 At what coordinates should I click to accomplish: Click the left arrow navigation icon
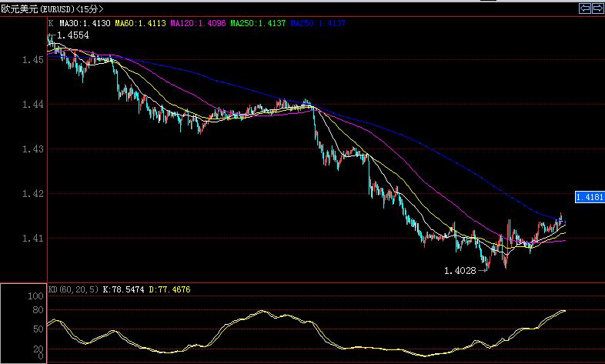click(585, 8)
